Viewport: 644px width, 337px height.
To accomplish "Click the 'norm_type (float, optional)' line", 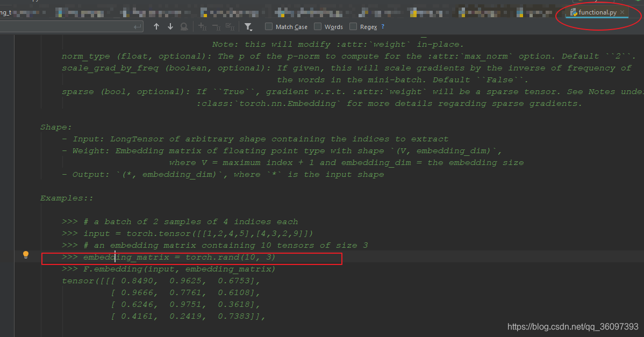I will click(x=349, y=56).
